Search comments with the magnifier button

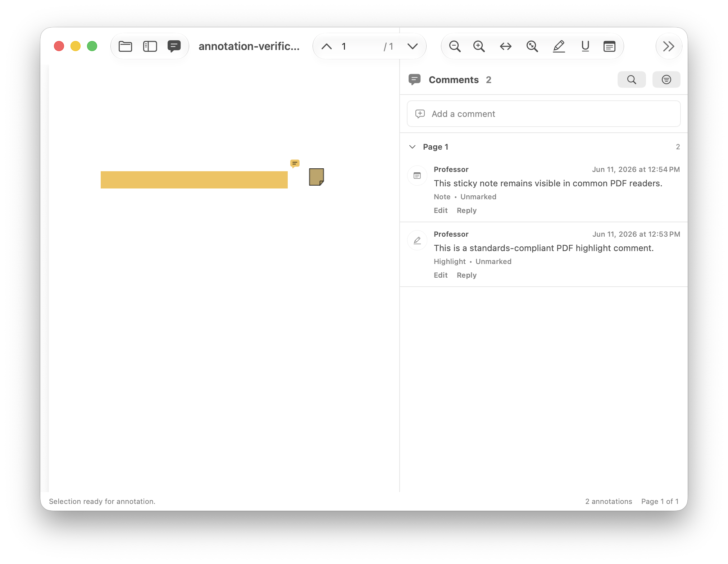[632, 79]
